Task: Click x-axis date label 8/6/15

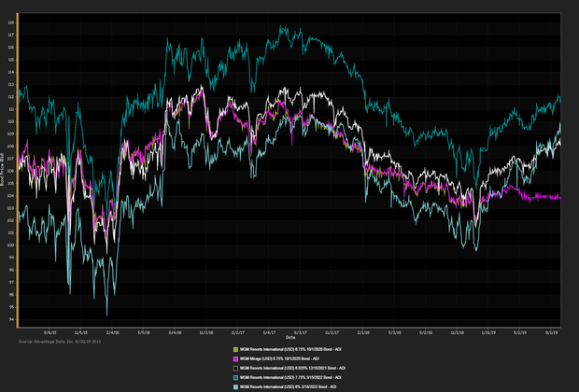Action: tap(49, 332)
